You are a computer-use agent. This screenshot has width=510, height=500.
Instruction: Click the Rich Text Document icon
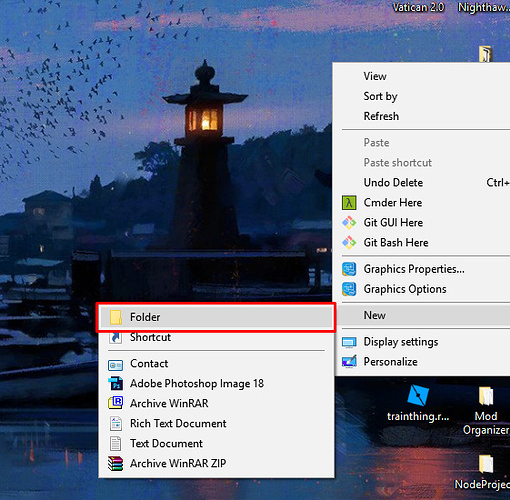point(116,423)
